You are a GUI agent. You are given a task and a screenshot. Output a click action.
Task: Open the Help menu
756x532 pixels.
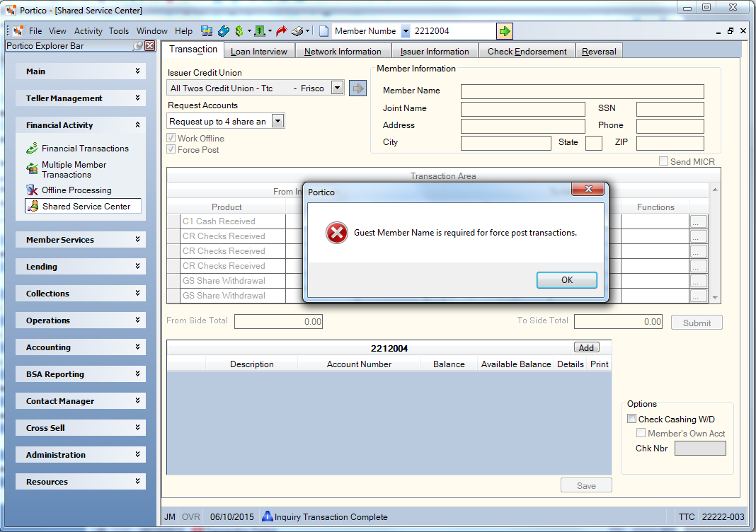coord(183,31)
